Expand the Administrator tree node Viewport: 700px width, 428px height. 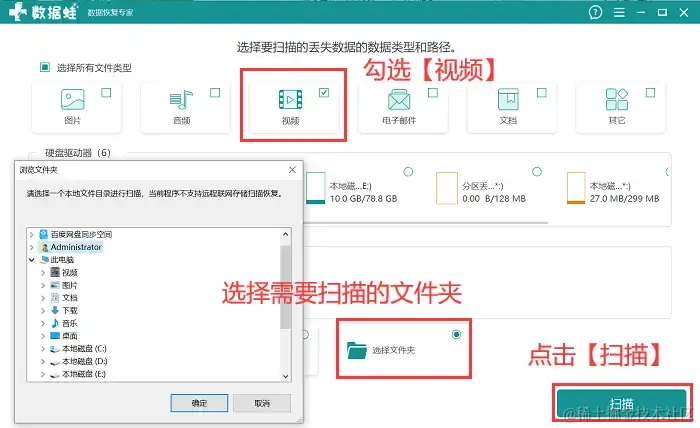coord(32,247)
